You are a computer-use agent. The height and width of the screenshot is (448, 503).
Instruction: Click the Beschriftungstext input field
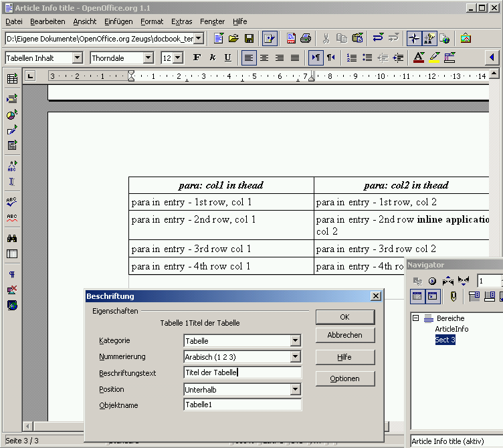click(242, 373)
